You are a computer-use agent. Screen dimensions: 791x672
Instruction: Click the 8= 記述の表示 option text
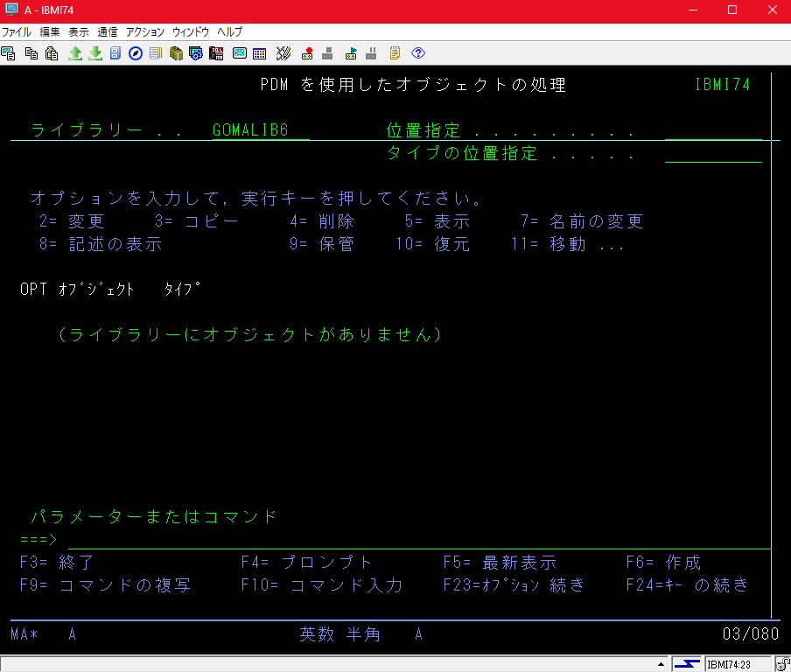point(101,243)
